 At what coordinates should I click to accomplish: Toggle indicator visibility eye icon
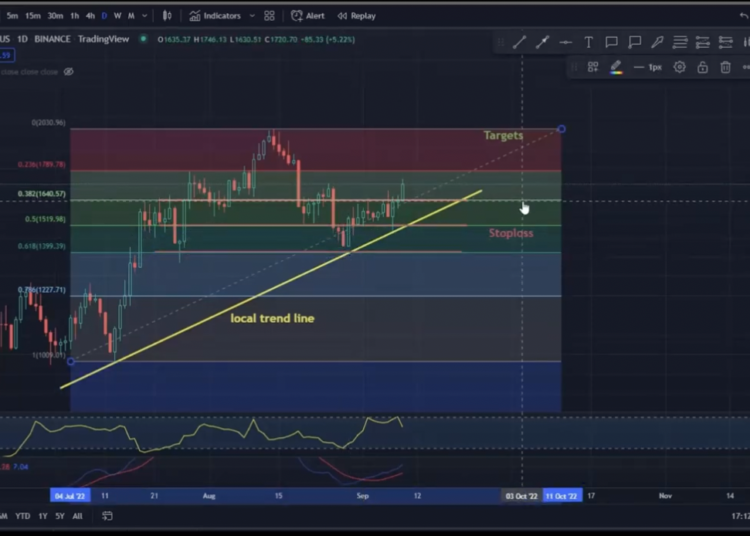coord(69,72)
